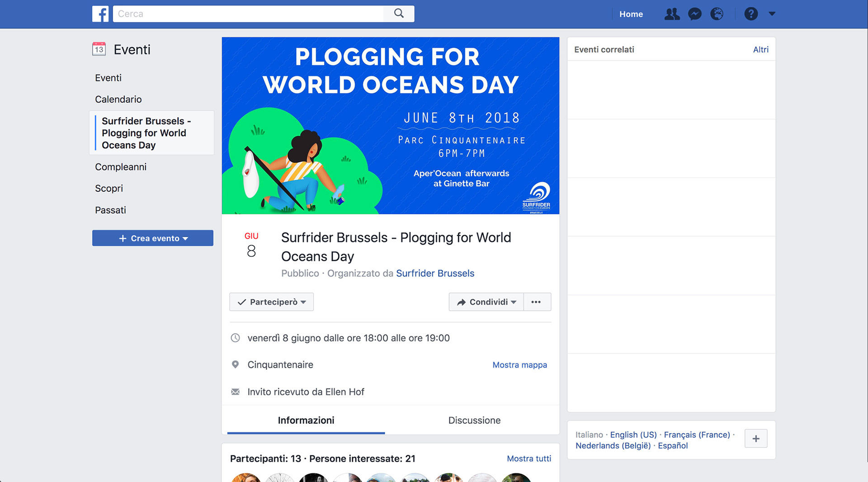This screenshot has height=482, width=868.
Task: Click Mostra tutti participants link
Action: click(x=529, y=458)
